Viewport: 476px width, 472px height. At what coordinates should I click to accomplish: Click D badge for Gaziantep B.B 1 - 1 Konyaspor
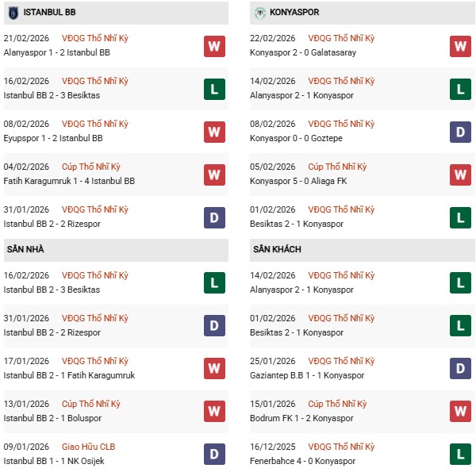pyautogui.click(x=460, y=369)
